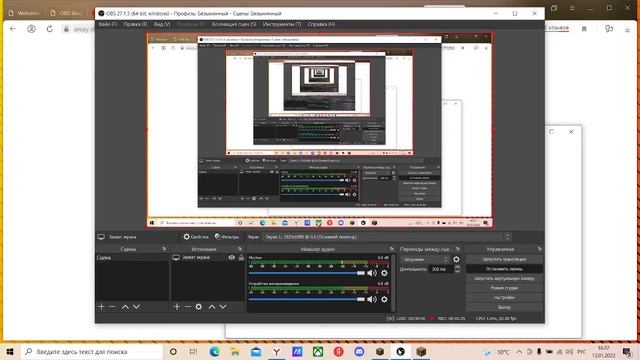Move source down with arrow icon
The height and width of the screenshot is (360, 640).
(x=223, y=307)
